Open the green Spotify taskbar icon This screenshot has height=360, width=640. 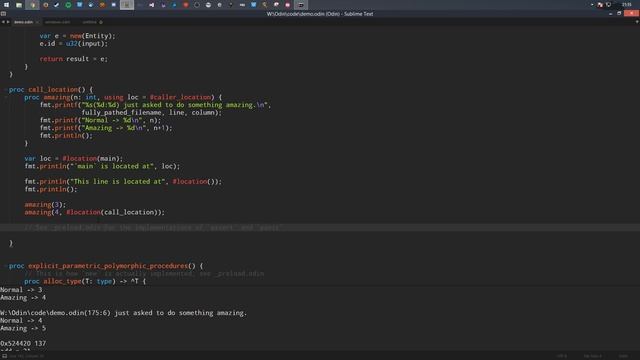coord(68,5)
